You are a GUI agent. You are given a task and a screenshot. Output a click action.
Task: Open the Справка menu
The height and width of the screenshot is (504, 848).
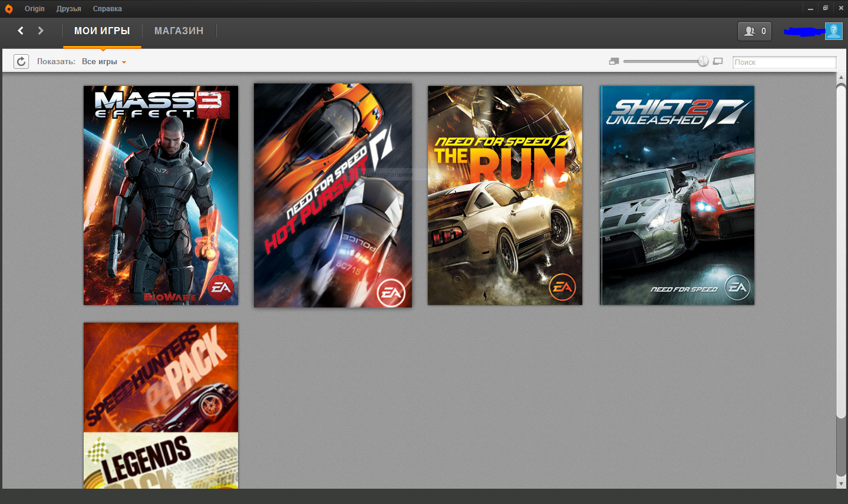tap(107, 9)
